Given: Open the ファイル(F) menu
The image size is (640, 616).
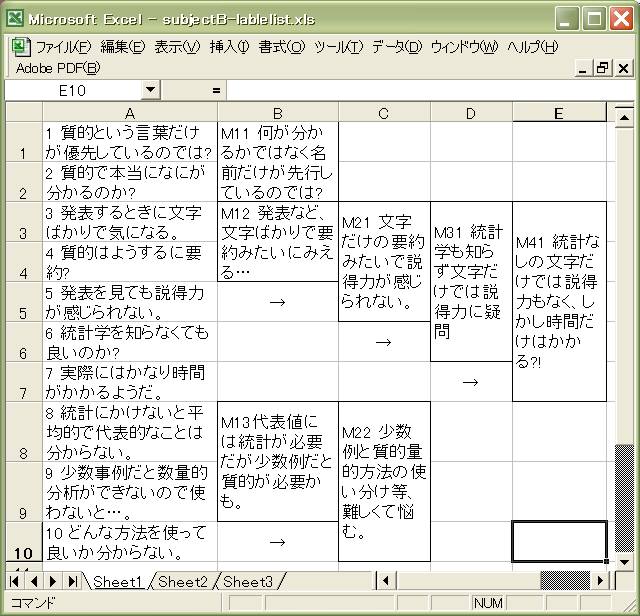Looking at the screenshot, I should tap(63, 47).
